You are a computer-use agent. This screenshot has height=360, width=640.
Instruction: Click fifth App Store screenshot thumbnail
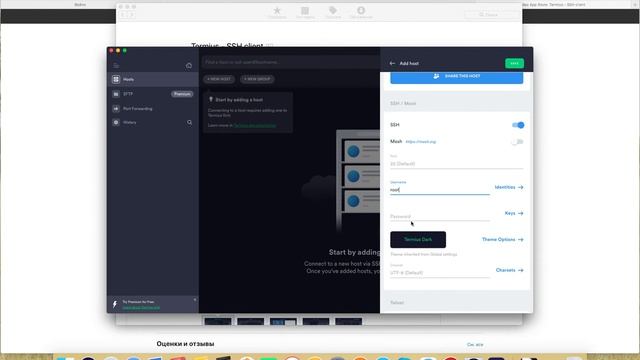click(x=349, y=322)
